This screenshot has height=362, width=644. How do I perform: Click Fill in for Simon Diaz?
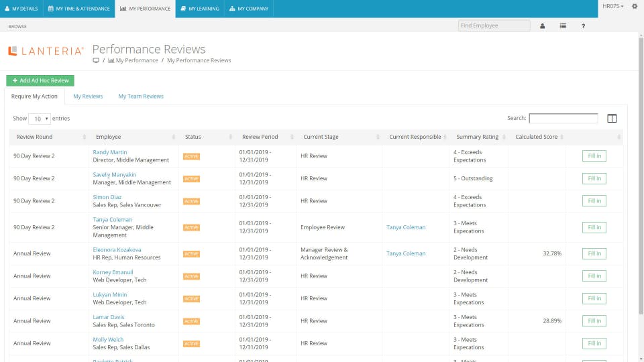pyautogui.click(x=594, y=200)
